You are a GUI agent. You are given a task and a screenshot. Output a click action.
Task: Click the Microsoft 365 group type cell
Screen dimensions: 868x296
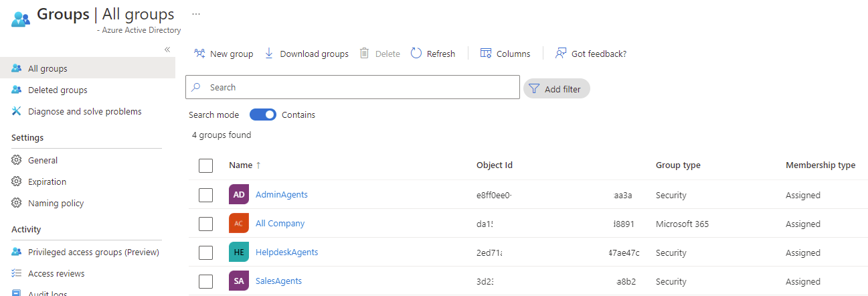click(682, 224)
